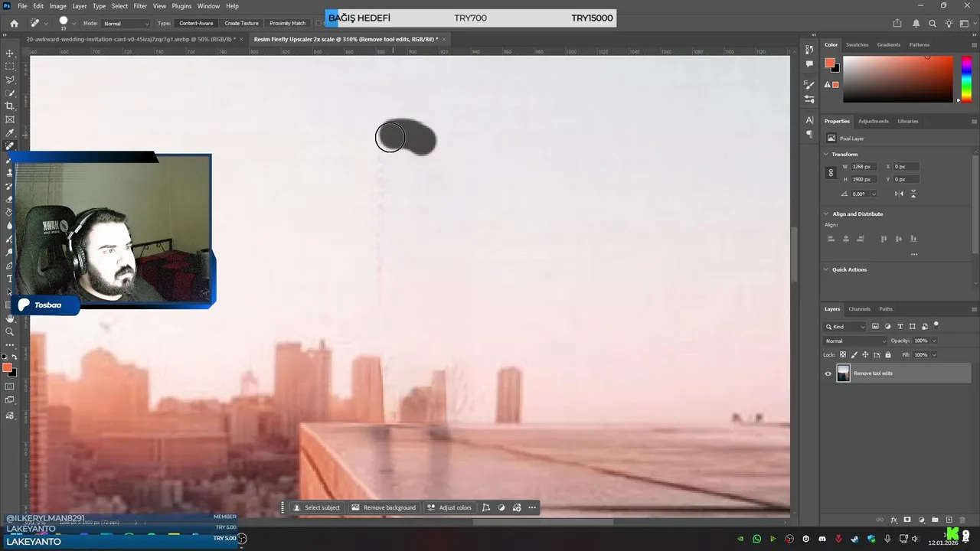Align left edges in Properties

pos(831,239)
